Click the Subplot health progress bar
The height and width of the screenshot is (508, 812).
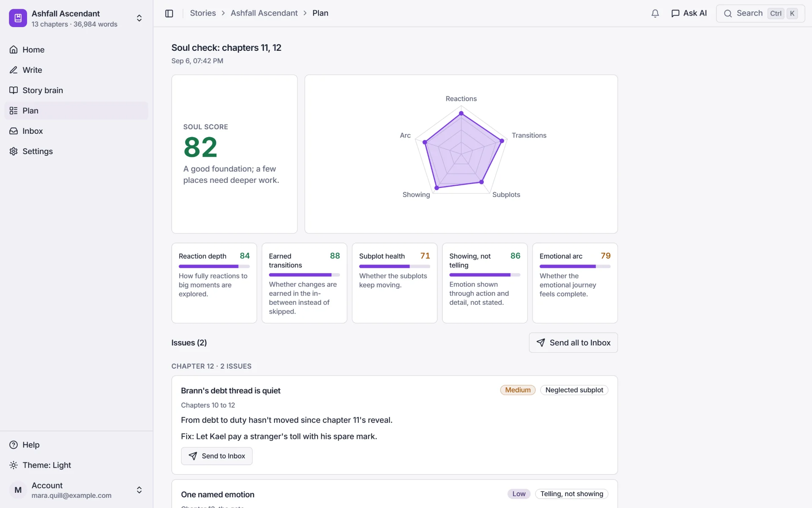point(395,266)
